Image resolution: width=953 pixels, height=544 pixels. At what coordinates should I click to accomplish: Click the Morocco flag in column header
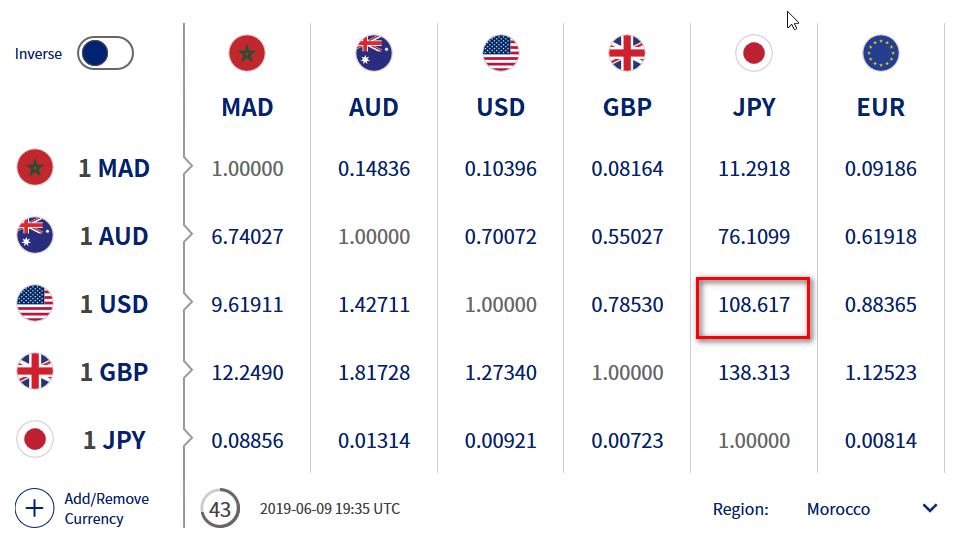pyautogui.click(x=247, y=53)
